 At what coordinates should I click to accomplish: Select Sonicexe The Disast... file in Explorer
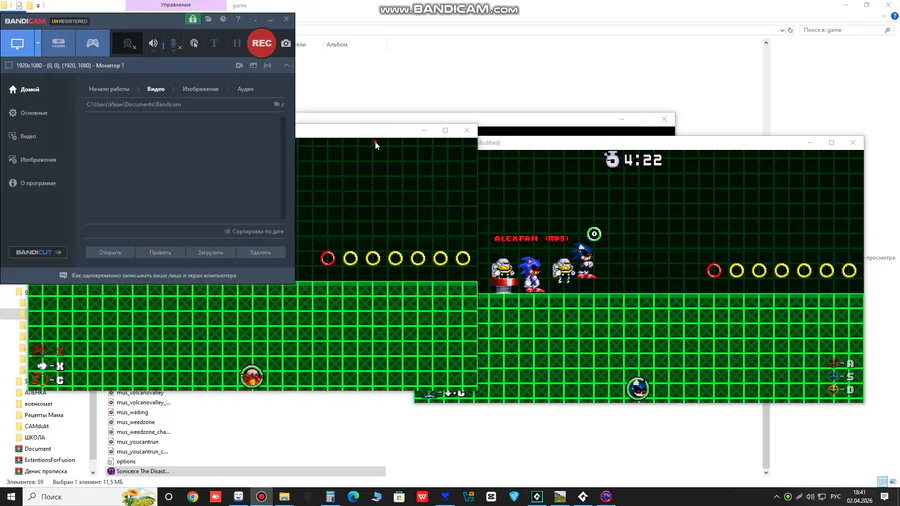coord(142,471)
